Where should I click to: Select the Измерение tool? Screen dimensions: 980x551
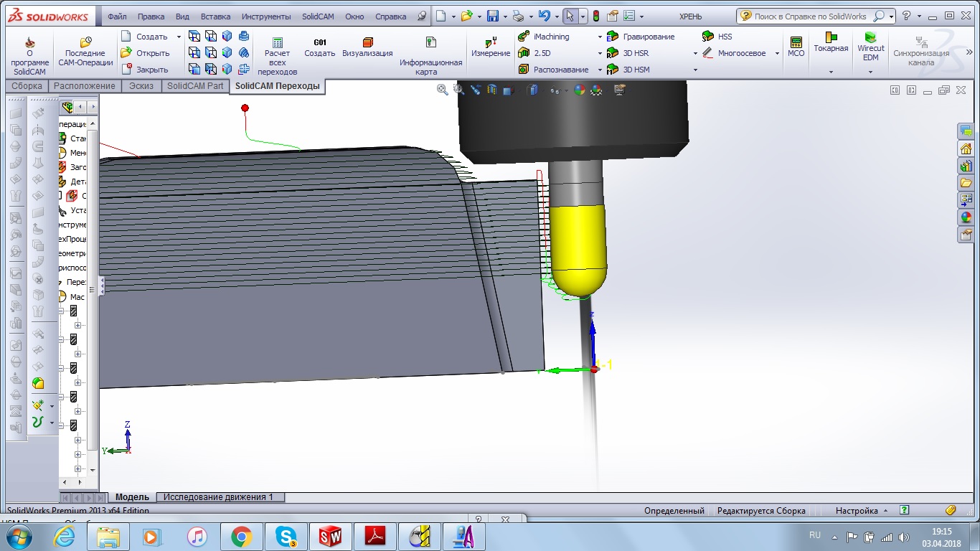491,48
